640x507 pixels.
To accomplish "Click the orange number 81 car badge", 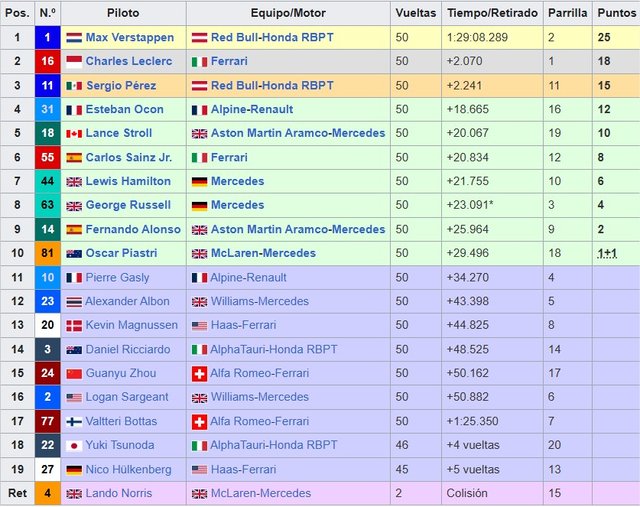I will [48, 253].
